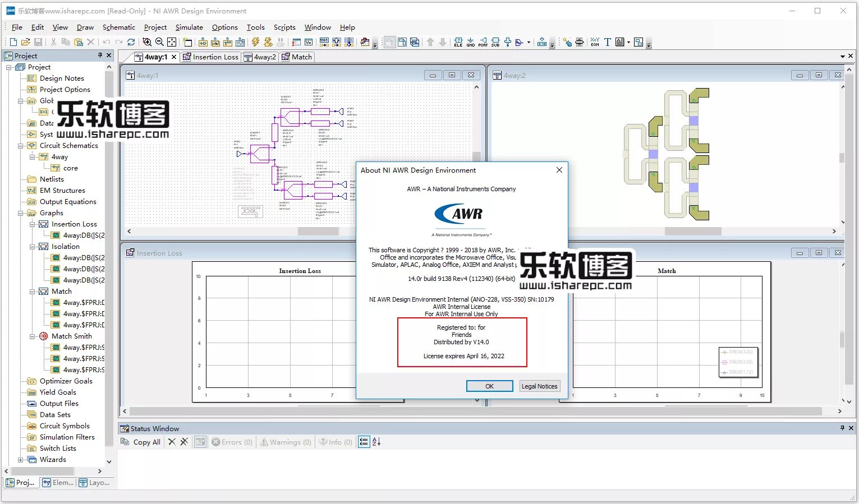Click the second lightning bolt simulate icon
The width and height of the screenshot is (859, 504).
[268, 42]
